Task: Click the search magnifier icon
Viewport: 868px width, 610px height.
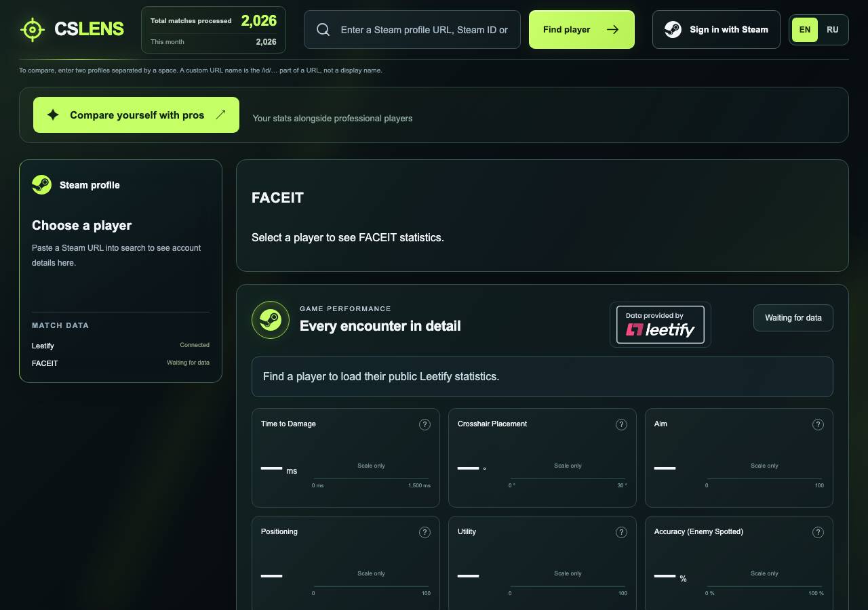Action: point(323,30)
